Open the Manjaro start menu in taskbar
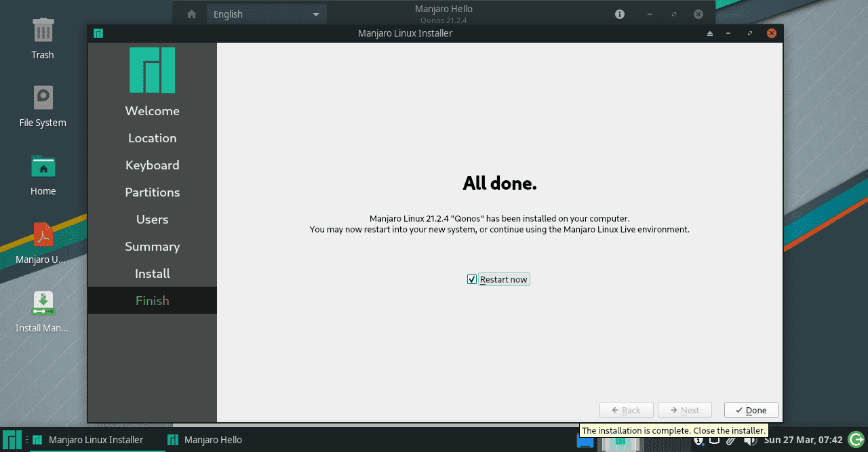The width and height of the screenshot is (868, 452). (12, 440)
